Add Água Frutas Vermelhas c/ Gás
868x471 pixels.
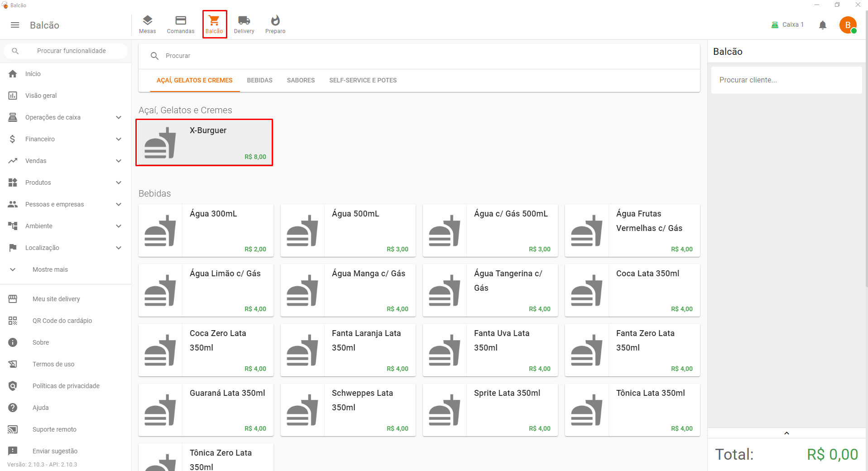[x=632, y=231]
